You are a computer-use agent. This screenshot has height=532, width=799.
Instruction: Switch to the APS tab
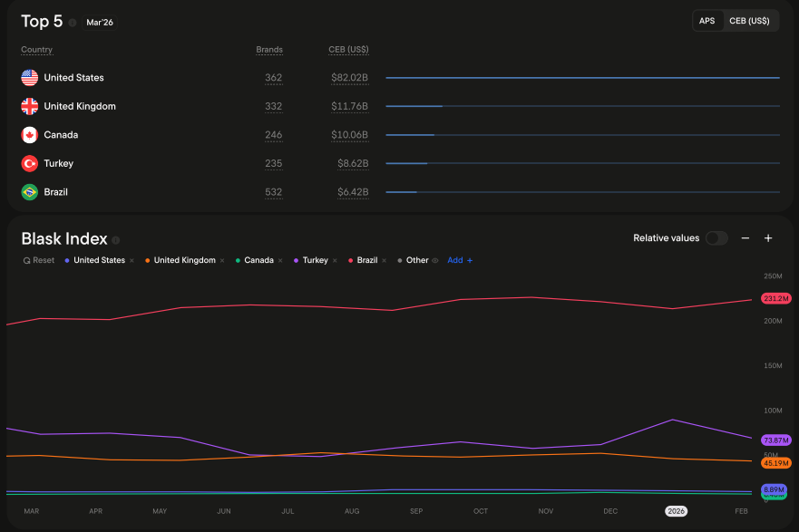tap(706, 21)
